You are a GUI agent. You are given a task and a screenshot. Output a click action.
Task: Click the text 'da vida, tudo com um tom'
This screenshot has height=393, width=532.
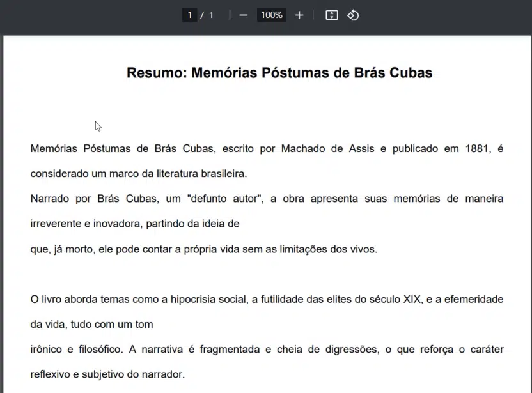click(x=92, y=325)
